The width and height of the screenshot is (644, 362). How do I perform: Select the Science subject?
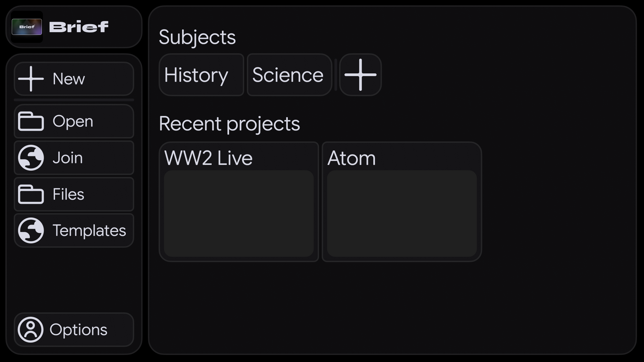click(x=289, y=75)
